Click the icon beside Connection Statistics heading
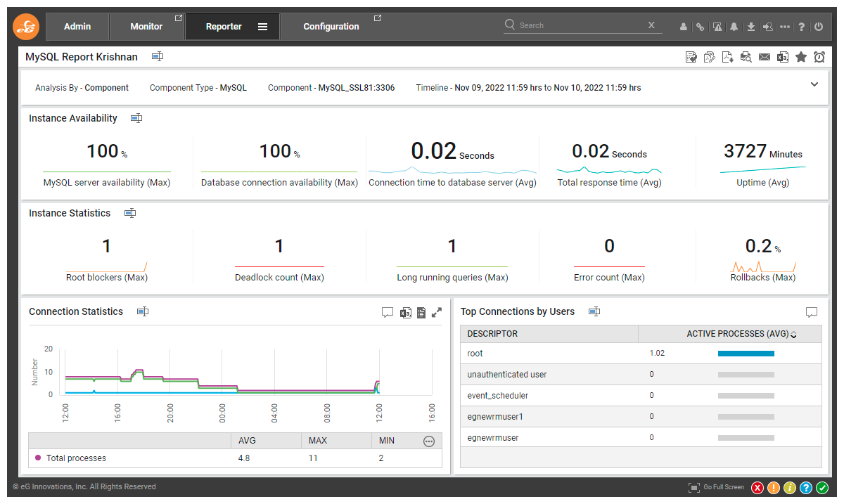Screen dimensions: 844x504 coord(143,311)
